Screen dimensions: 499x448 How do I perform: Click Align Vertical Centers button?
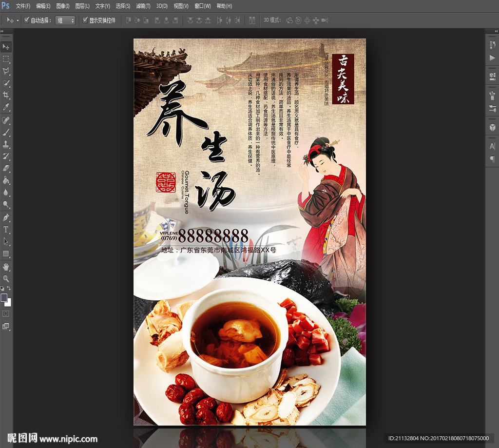[137, 20]
